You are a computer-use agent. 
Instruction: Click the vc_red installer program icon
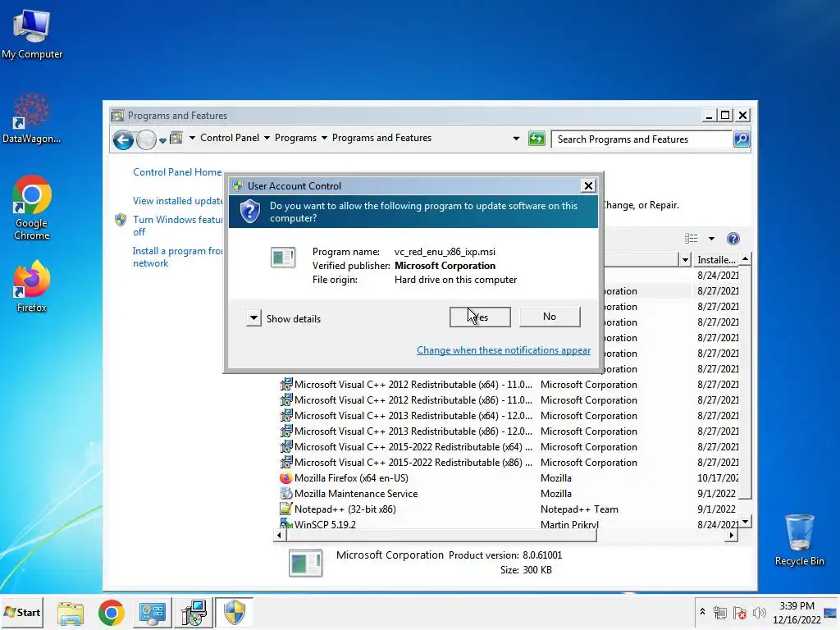click(283, 257)
